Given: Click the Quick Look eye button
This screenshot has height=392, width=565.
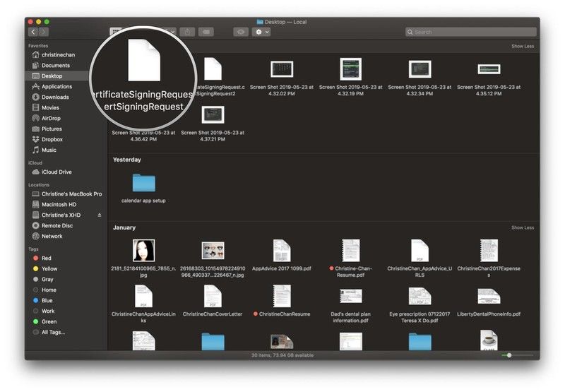Looking at the screenshot, I should tap(241, 32).
